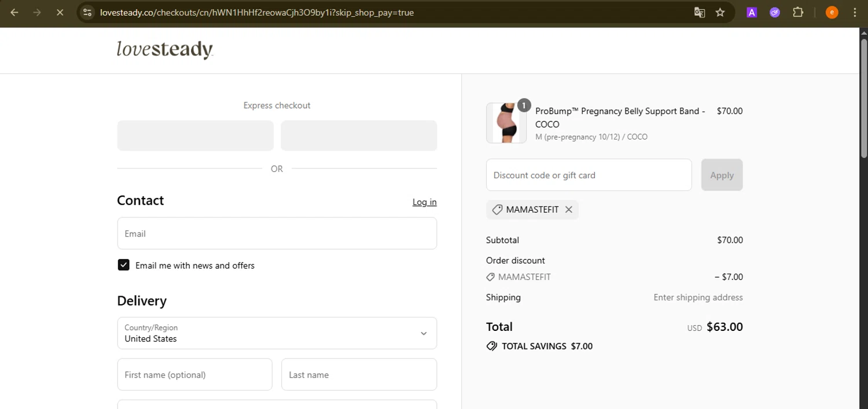Click the first express checkout button
This screenshot has height=409, width=868.
pos(196,135)
